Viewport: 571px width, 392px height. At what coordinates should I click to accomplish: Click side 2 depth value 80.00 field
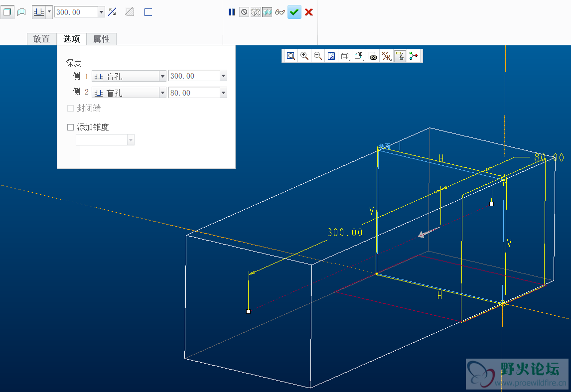[194, 93]
